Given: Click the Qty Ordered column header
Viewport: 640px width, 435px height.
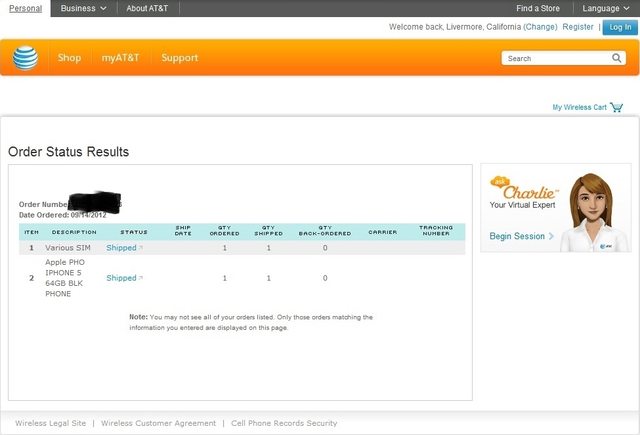Looking at the screenshot, I should (x=224, y=231).
